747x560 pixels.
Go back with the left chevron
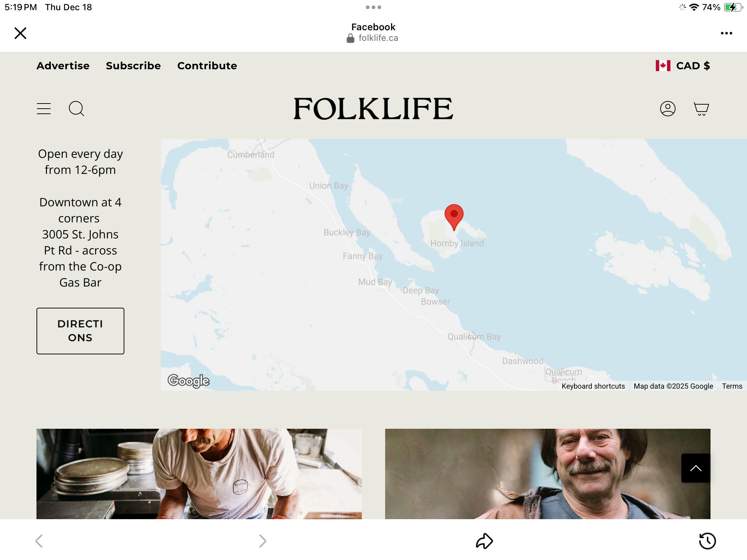(39, 541)
